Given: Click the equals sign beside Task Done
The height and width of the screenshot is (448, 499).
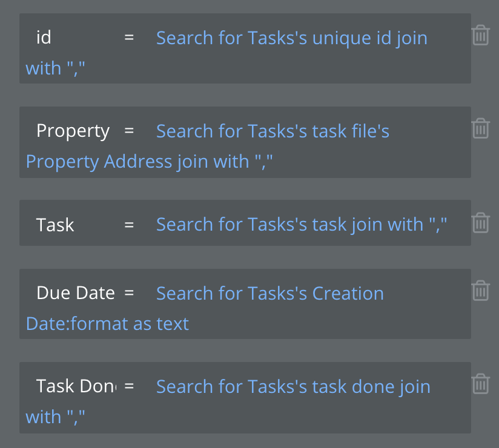Looking at the screenshot, I should 129,386.
